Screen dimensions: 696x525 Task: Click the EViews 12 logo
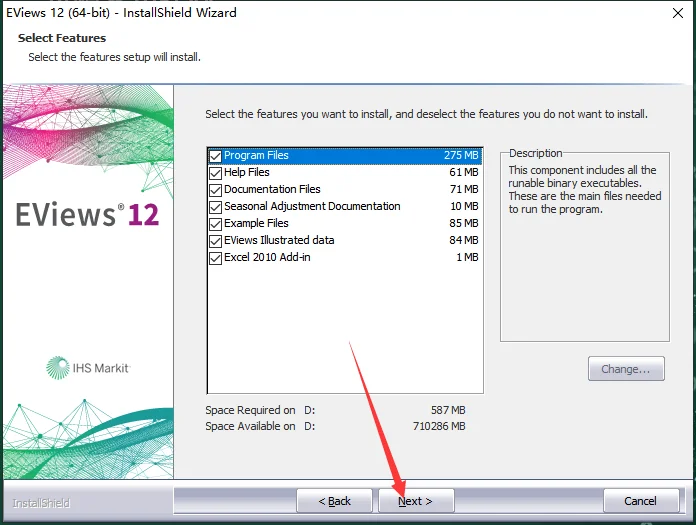pyautogui.click(x=87, y=214)
